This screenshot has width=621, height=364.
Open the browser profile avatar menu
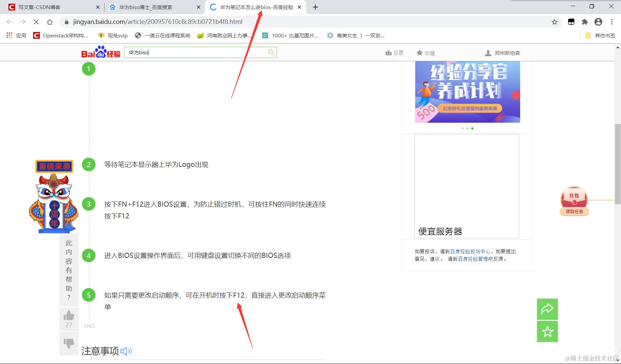(x=598, y=22)
